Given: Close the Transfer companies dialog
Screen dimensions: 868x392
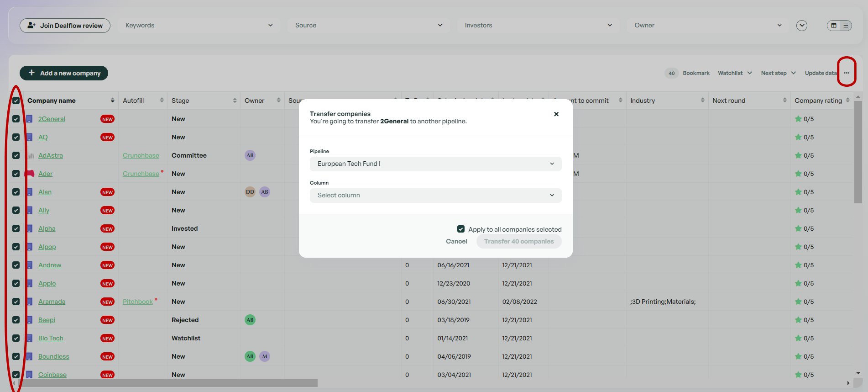Looking at the screenshot, I should pos(556,114).
